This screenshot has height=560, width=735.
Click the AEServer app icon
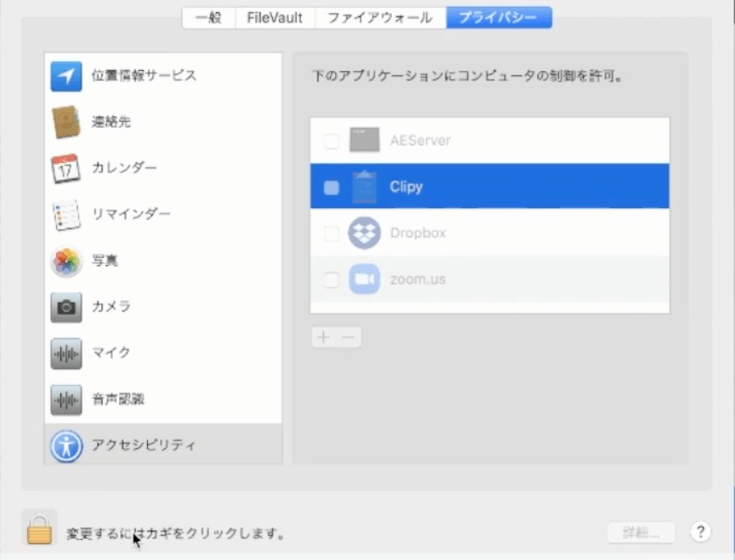click(364, 140)
